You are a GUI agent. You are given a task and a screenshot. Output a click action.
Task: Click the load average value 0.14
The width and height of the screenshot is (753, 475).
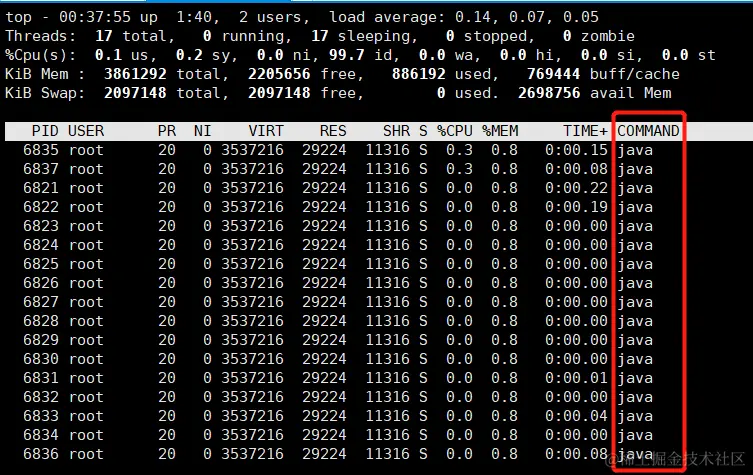pyautogui.click(x=473, y=17)
